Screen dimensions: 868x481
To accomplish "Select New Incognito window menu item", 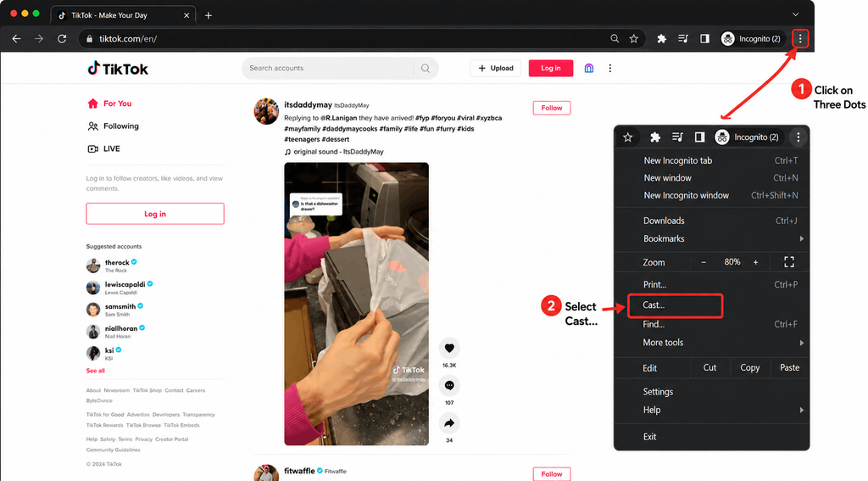I will 711,195.
